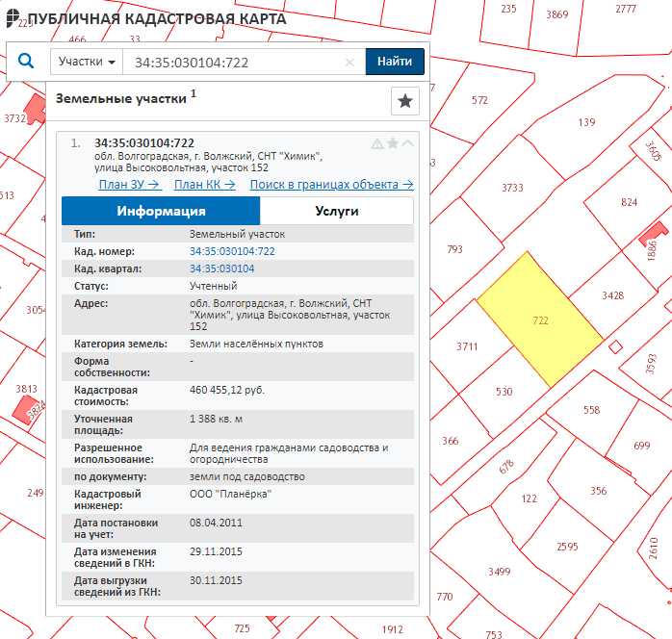The width and height of the screenshot is (672, 639).
Task: Open cadastral quarter 34:35:030104 link
Action: (x=221, y=268)
